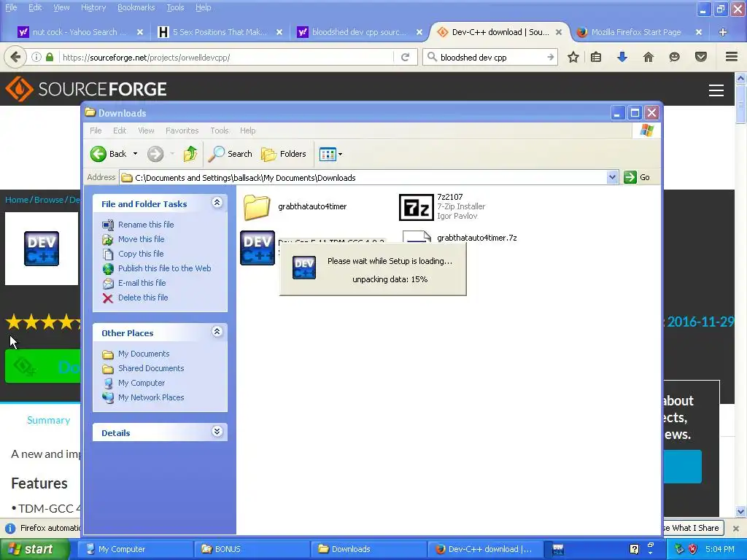Click the Browse breadcrumb link on SourceForge
This screenshot has height=560, width=747.
pos(49,200)
